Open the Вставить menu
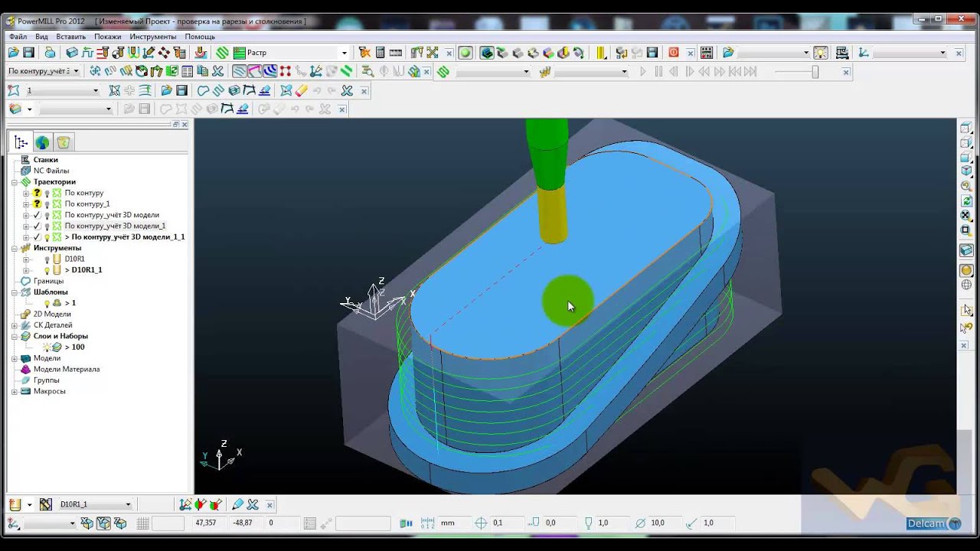 pyautogui.click(x=71, y=37)
